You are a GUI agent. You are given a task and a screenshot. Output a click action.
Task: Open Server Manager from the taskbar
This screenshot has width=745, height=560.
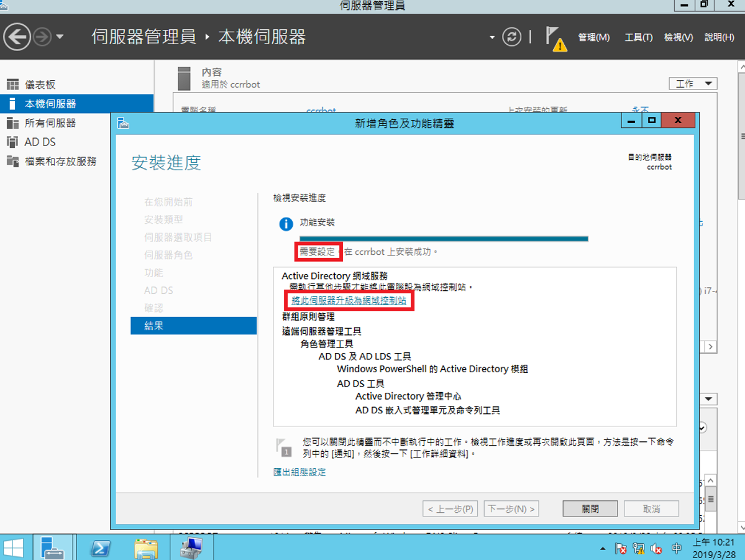(52, 548)
